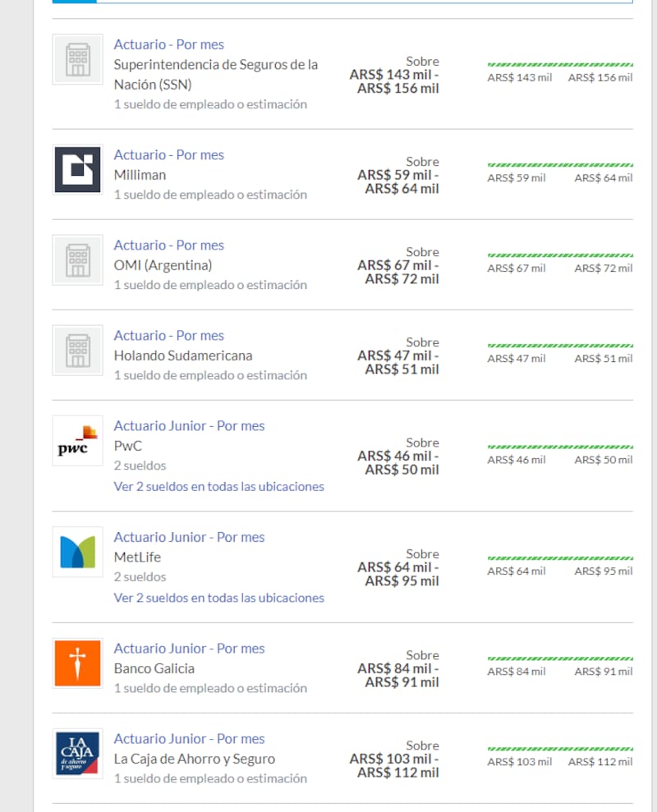Click the Holando Sudamericana placeholder building icon
Viewport: 657px width, 812px height.
78,351
